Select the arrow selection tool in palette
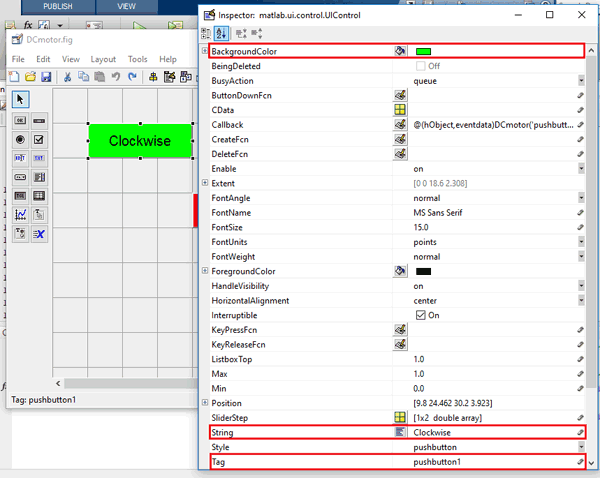This screenshot has height=478, width=600. pyautogui.click(x=21, y=98)
